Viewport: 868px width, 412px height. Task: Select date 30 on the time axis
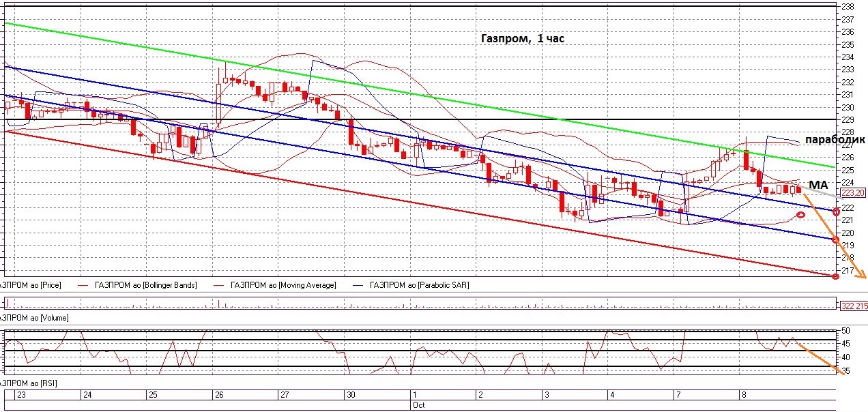351,395
